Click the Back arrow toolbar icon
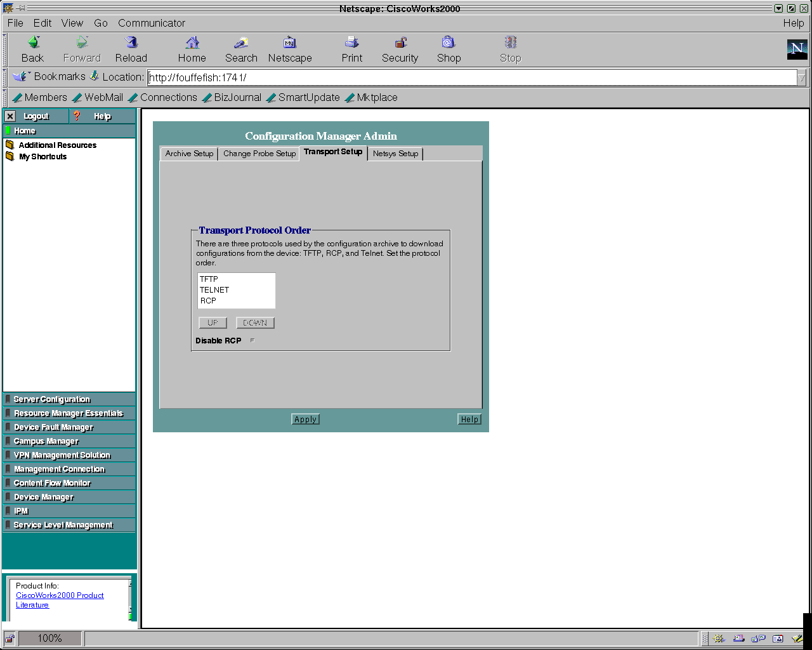812x650 pixels. (34, 43)
